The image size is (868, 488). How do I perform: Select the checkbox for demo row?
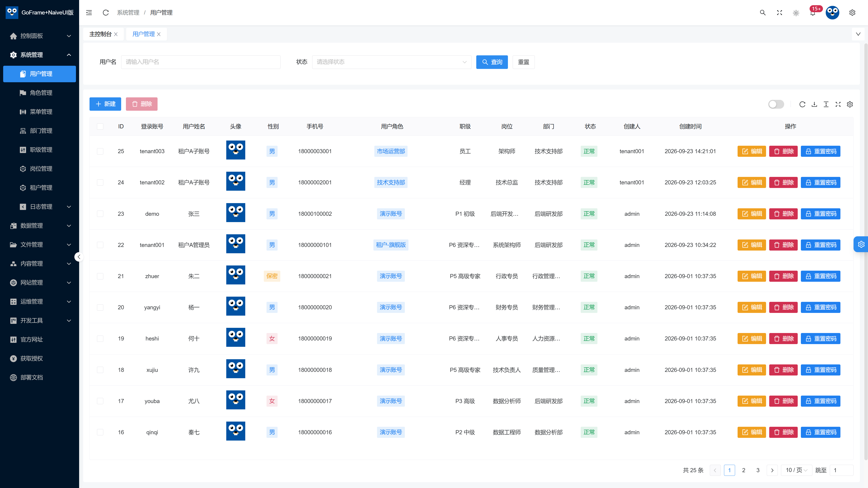(x=100, y=213)
